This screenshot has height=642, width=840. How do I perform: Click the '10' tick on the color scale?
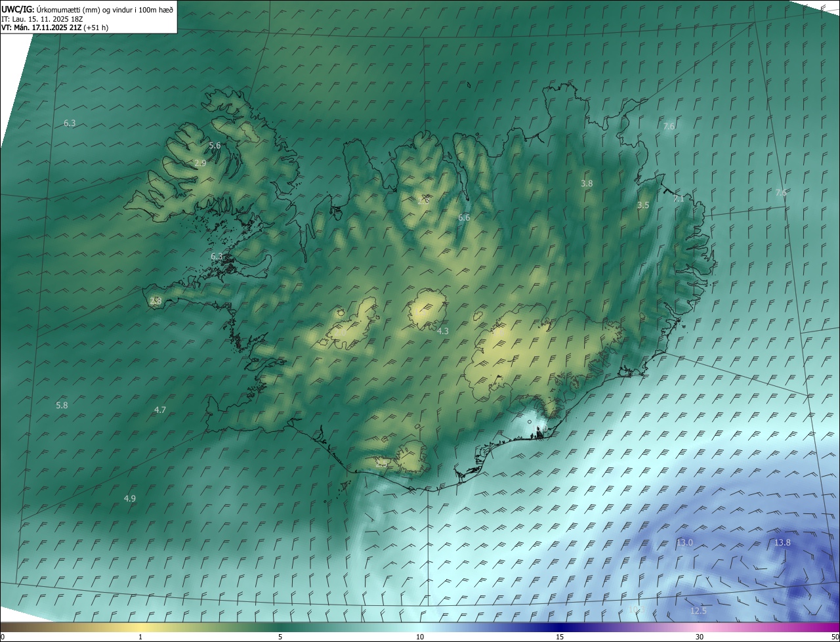(420, 637)
